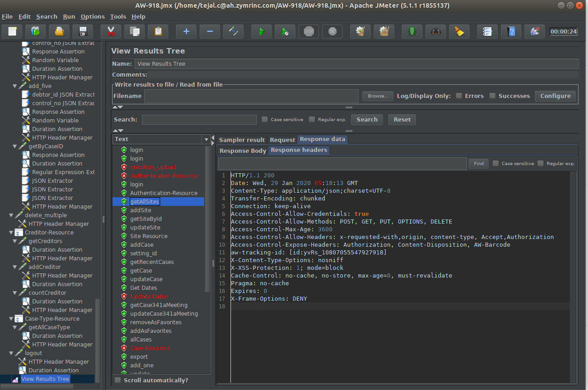Click the Copy toolbar icon
This screenshot has height=390, width=588.
(x=134, y=31)
